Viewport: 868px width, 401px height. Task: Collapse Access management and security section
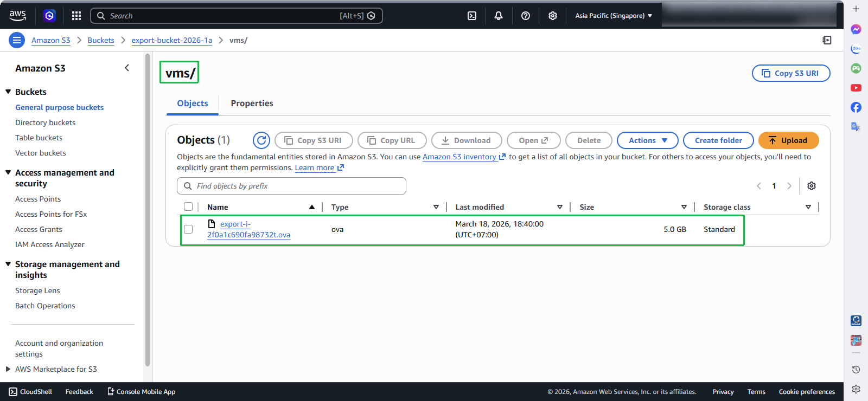pyautogui.click(x=8, y=172)
